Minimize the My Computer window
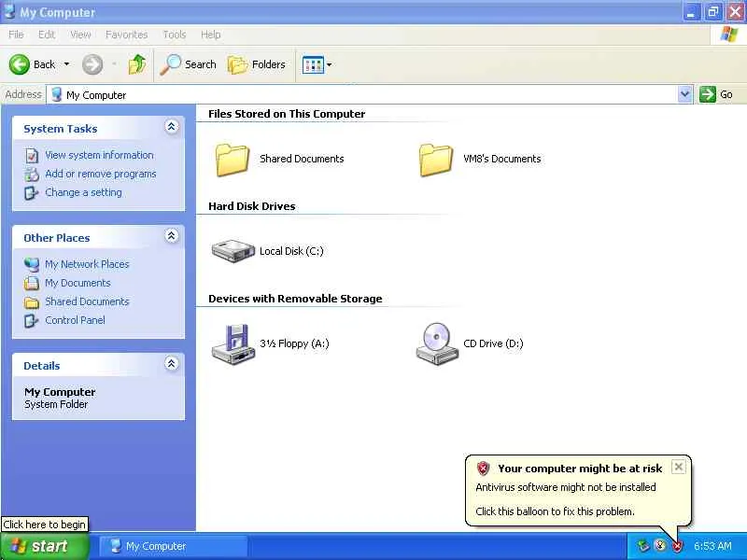747x560 pixels. 691,12
